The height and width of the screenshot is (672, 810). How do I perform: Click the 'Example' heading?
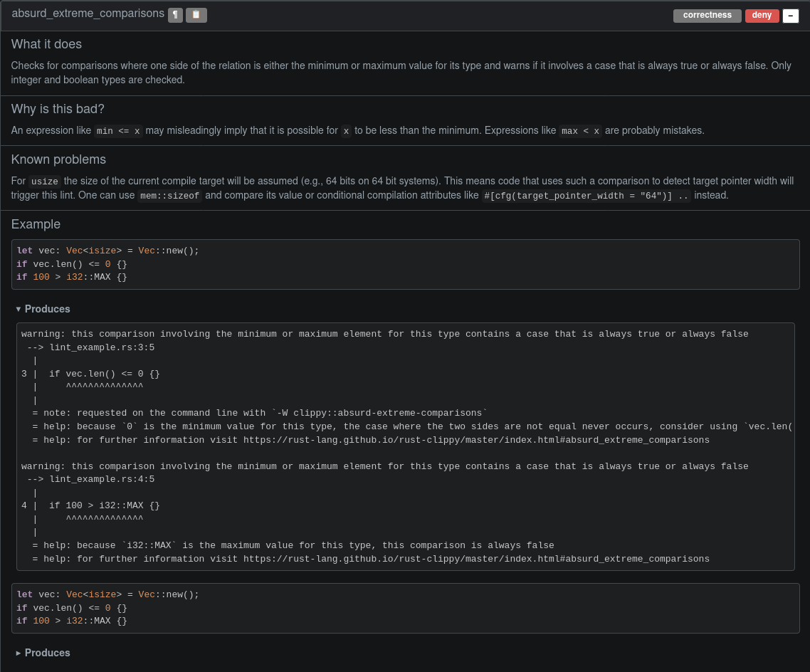(36, 224)
